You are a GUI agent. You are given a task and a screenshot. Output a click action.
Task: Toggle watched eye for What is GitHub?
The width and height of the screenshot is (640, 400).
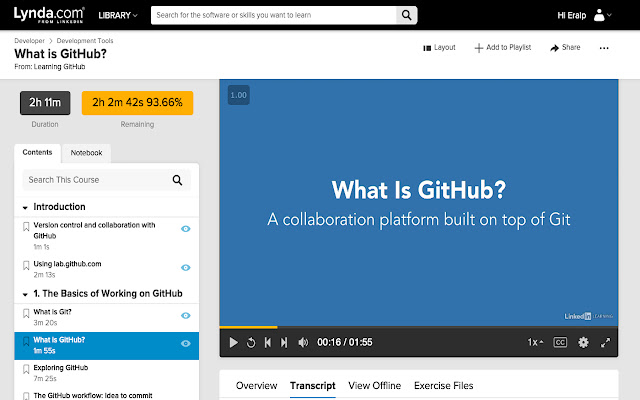(x=185, y=343)
